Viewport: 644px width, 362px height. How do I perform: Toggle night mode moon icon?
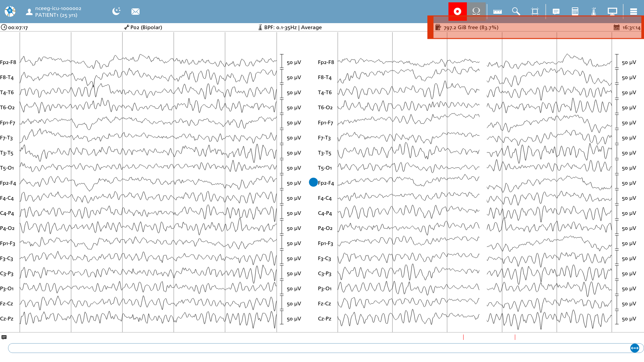116,11
